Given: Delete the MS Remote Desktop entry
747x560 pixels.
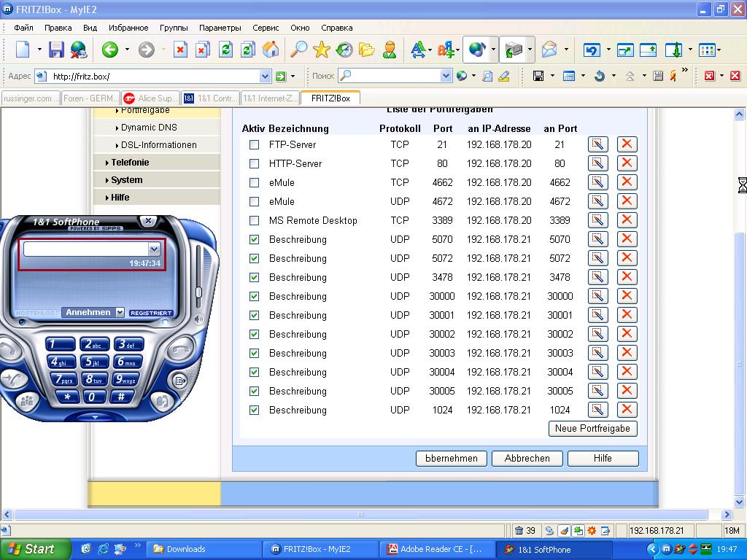Looking at the screenshot, I should coord(627,220).
